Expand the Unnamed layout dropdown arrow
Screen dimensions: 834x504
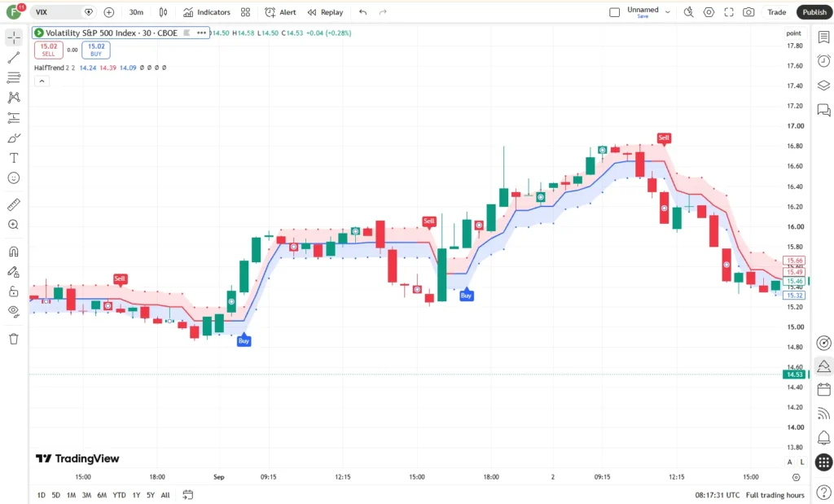tap(668, 12)
